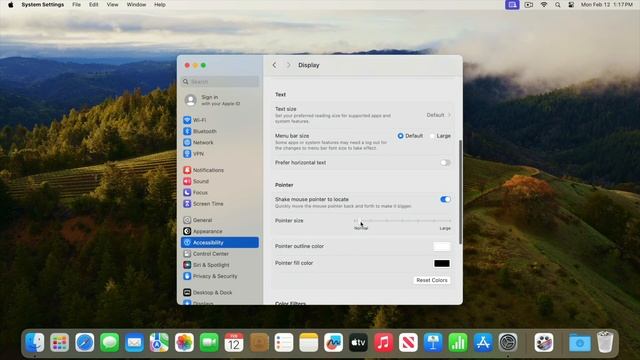Go forward with the right chevron

(x=288, y=65)
